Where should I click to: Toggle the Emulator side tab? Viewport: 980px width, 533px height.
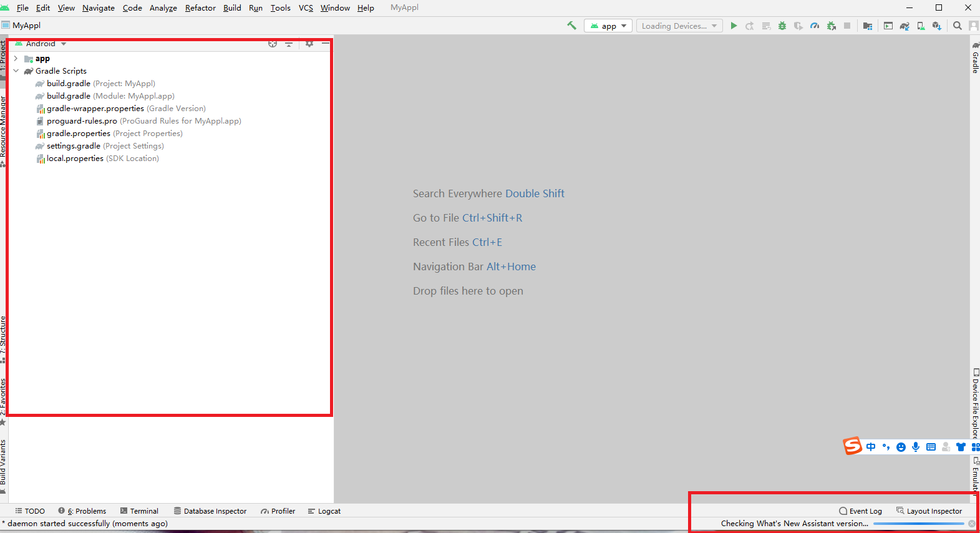(975, 476)
